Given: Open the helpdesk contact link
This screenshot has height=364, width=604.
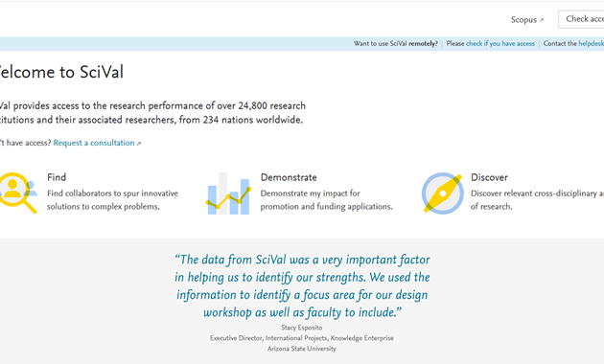Looking at the screenshot, I should 591,43.
